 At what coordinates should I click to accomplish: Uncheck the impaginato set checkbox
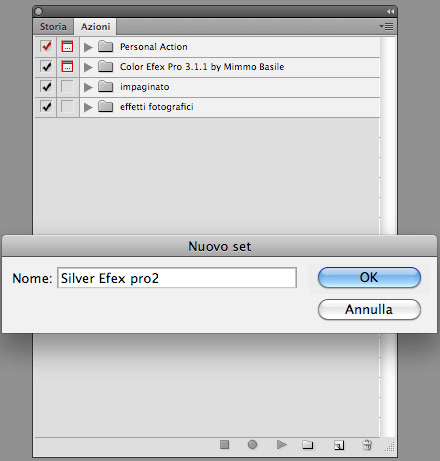coord(46,87)
